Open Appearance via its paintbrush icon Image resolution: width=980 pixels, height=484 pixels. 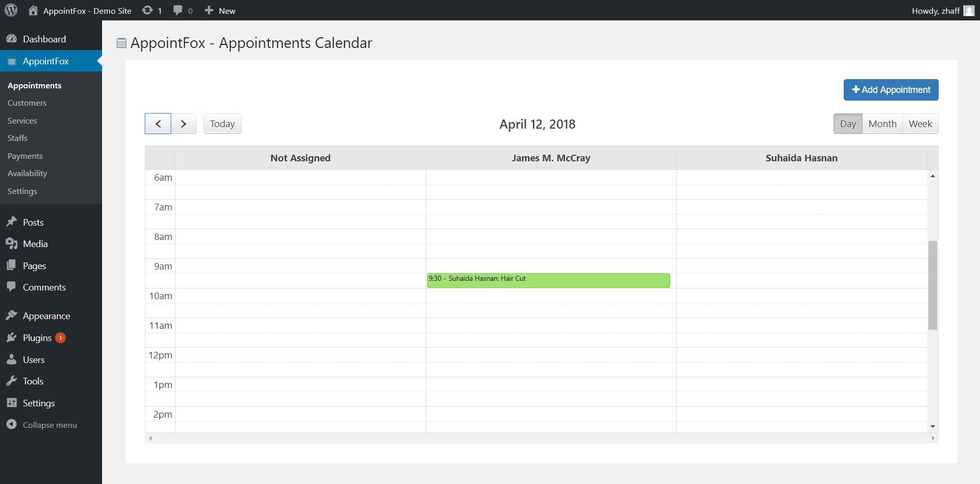pos(11,316)
